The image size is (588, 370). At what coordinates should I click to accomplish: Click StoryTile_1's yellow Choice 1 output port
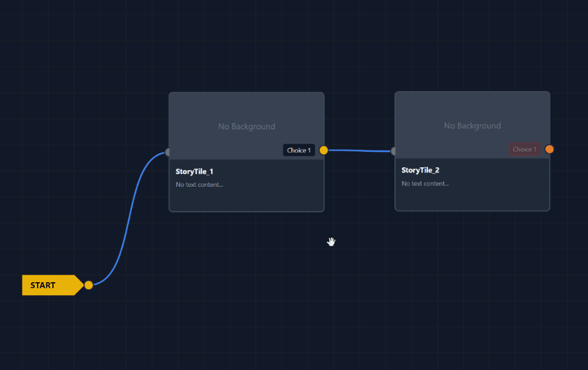coord(323,150)
